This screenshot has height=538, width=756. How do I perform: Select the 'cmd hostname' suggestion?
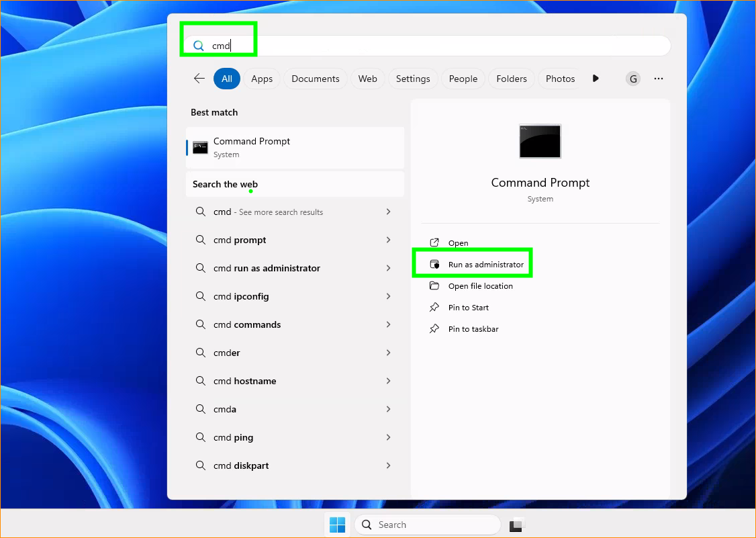(x=295, y=382)
